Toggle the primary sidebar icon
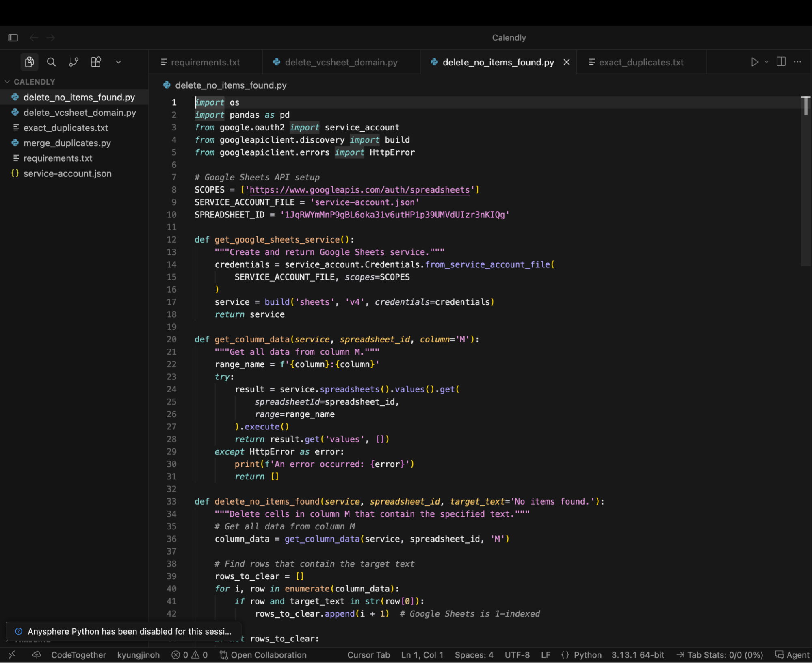 pos(13,38)
